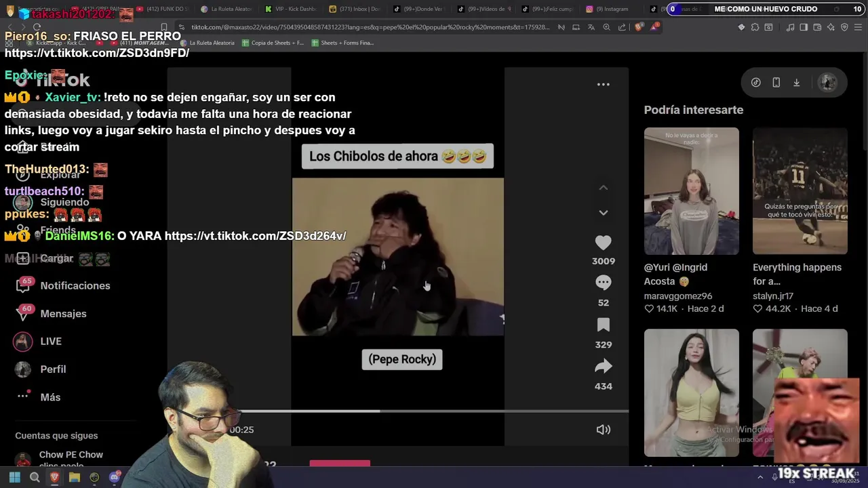Open Brave Leo AI sparkle icon
Viewport: 868px width, 488px height.
click(x=831, y=27)
